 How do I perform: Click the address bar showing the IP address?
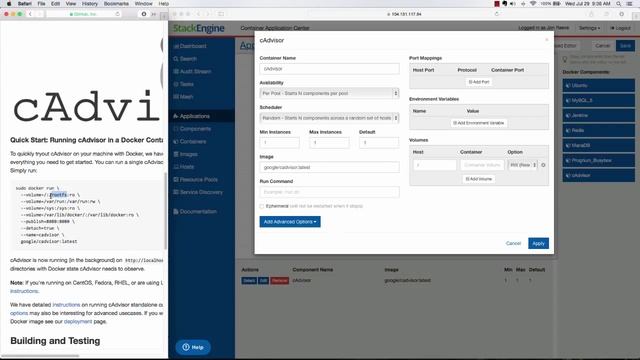point(404,14)
